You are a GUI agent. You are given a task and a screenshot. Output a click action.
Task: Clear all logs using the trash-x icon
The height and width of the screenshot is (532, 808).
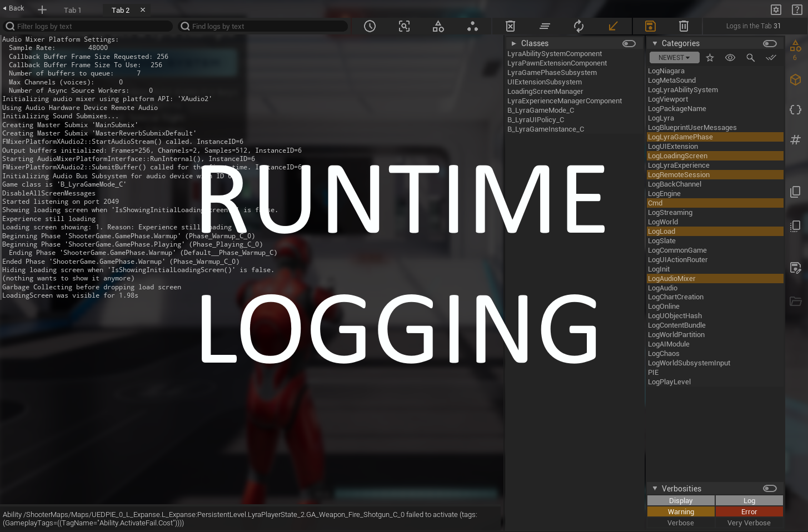510,26
